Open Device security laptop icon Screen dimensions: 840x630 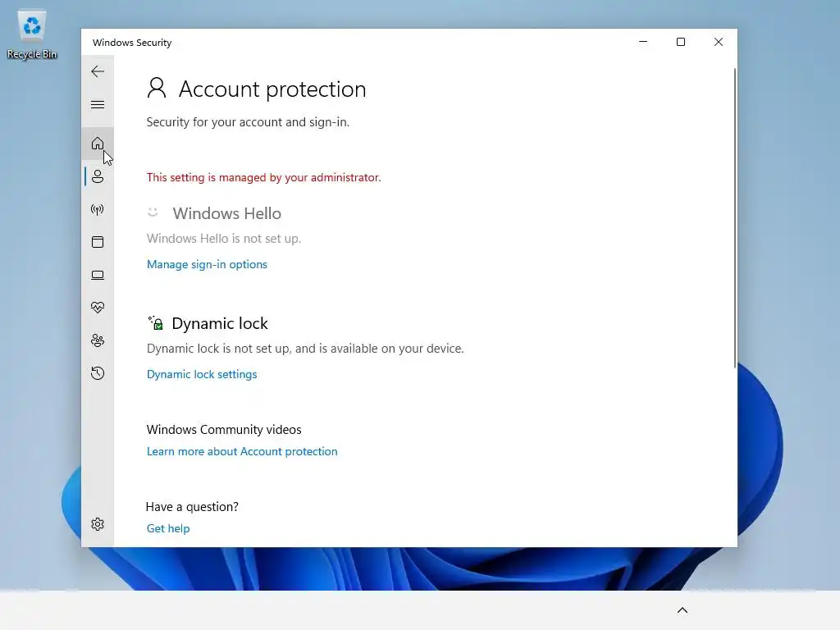pyautogui.click(x=98, y=276)
